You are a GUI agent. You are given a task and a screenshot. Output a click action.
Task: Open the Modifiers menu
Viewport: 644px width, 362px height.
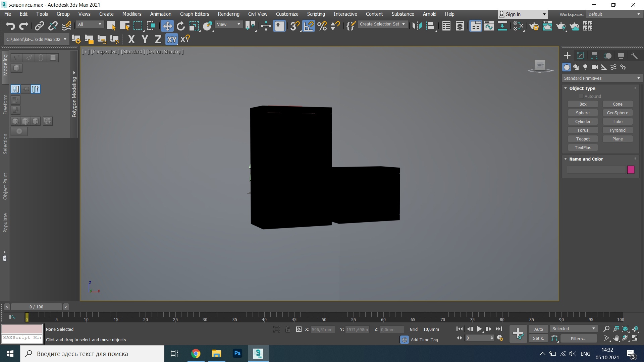(131, 14)
